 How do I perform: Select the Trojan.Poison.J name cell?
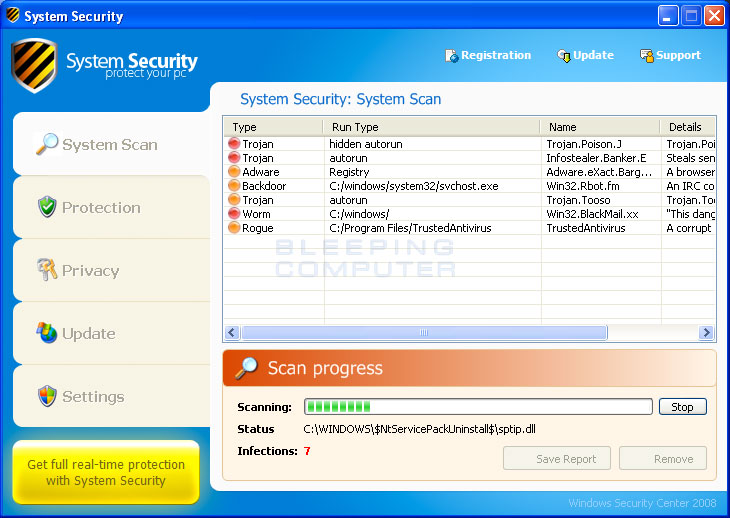(584, 144)
